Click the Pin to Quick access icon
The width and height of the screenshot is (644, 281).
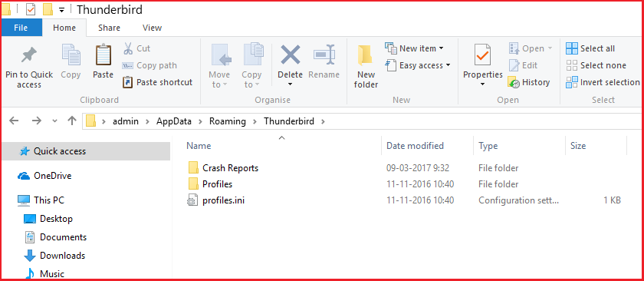29,55
